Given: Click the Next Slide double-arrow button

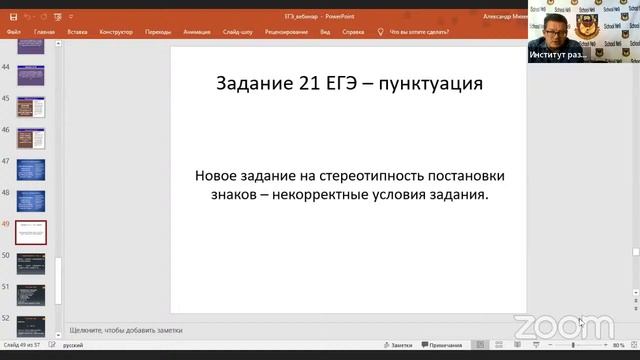Looking at the screenshot, I should [636, 309].
